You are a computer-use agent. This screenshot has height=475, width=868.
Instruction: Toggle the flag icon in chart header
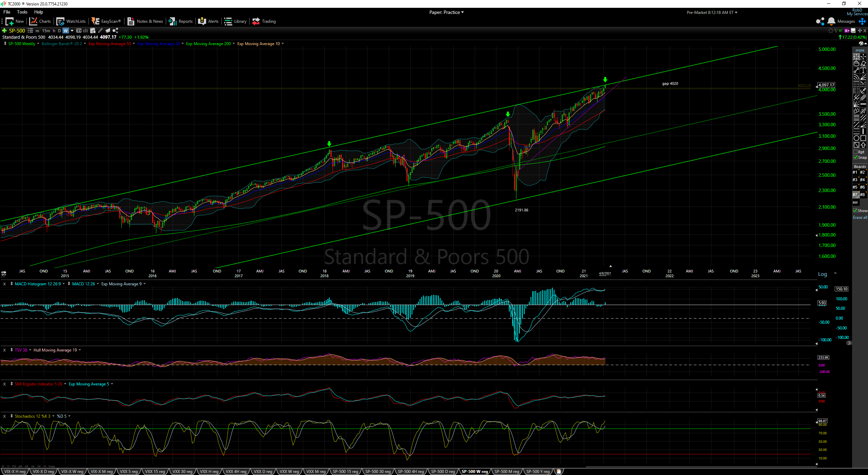click(x=836, y=31)
